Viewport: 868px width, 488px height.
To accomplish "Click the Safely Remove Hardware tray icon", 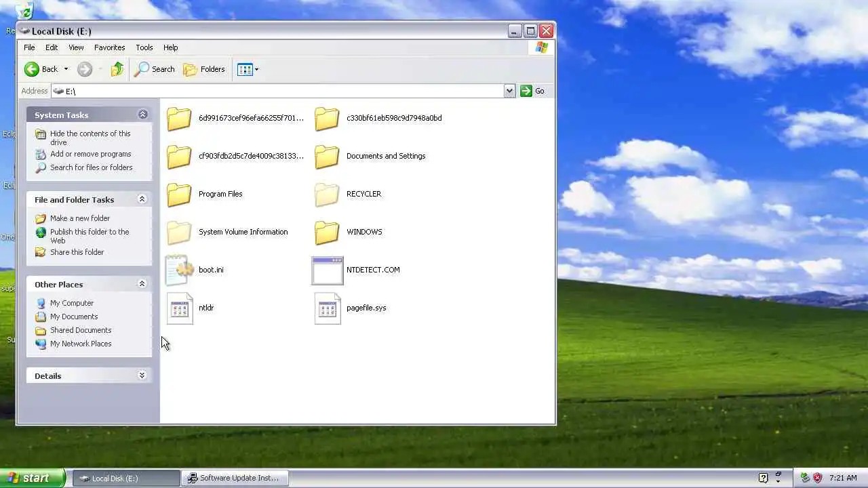I will [x=805, y=478].
